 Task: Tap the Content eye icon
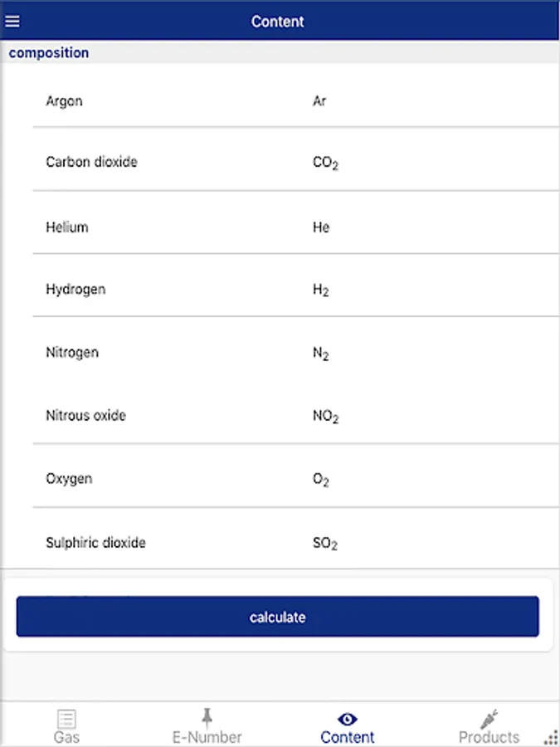tap(348, 719)
